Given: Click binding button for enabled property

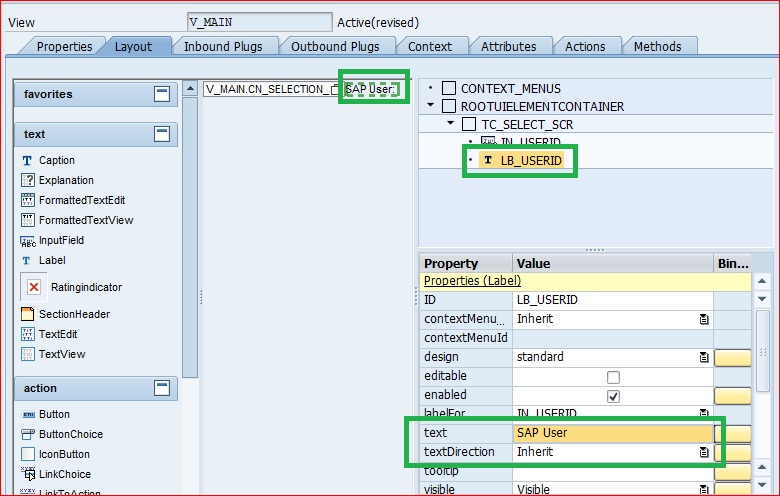Looking at the screenshot, I should coord(732,396).
